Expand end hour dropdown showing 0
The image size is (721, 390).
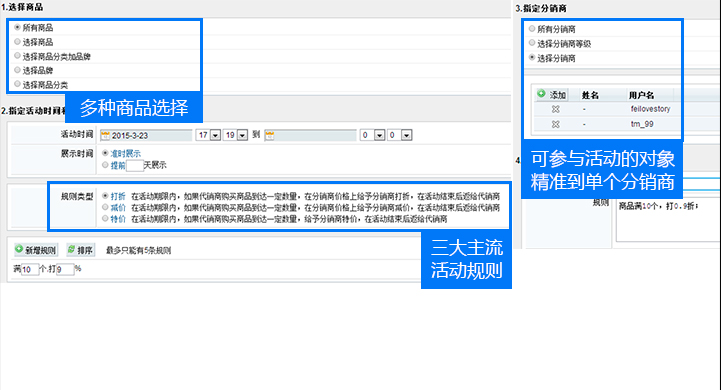click(379, 135)
